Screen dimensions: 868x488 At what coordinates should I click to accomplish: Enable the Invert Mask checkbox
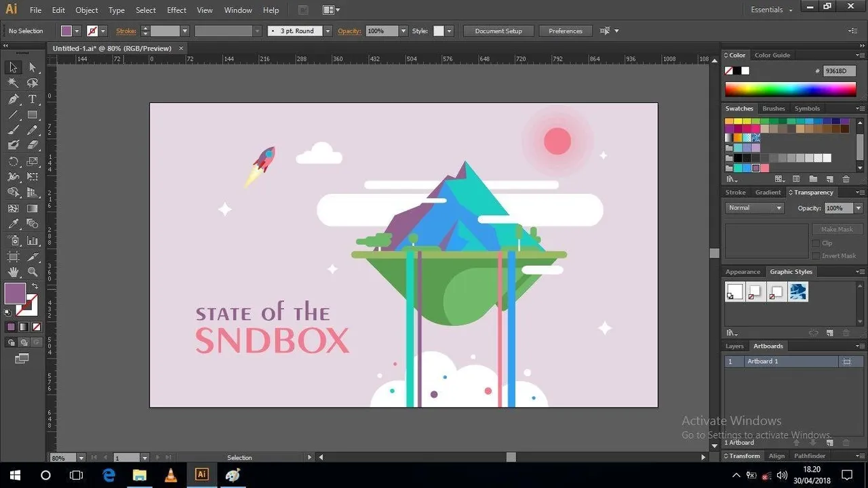(816, 256)
